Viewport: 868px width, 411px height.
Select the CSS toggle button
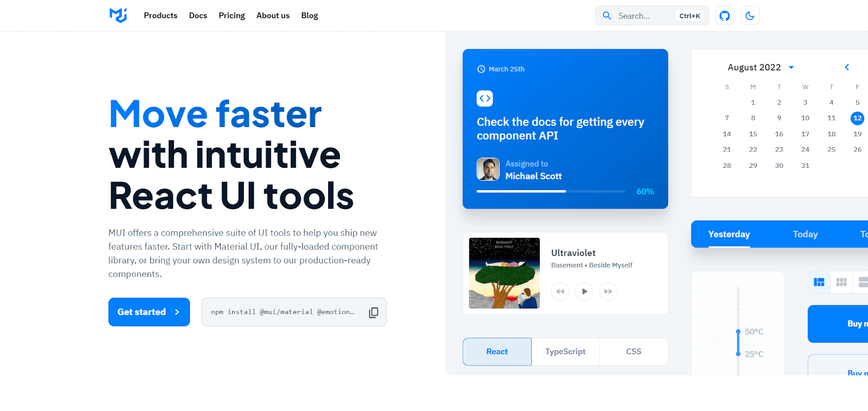tap(634, 352)
